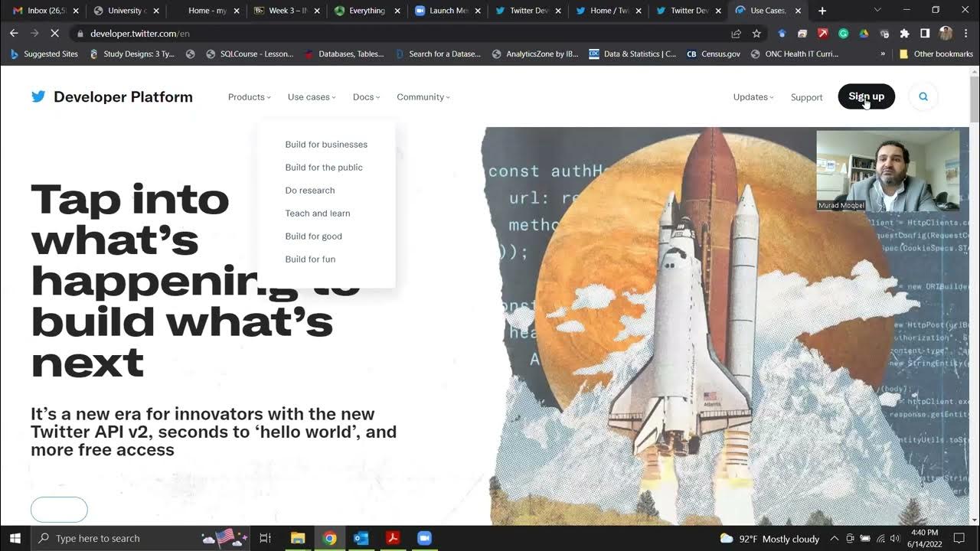
Task: Click the lock icon in address bar
Action: coord(80,34)
